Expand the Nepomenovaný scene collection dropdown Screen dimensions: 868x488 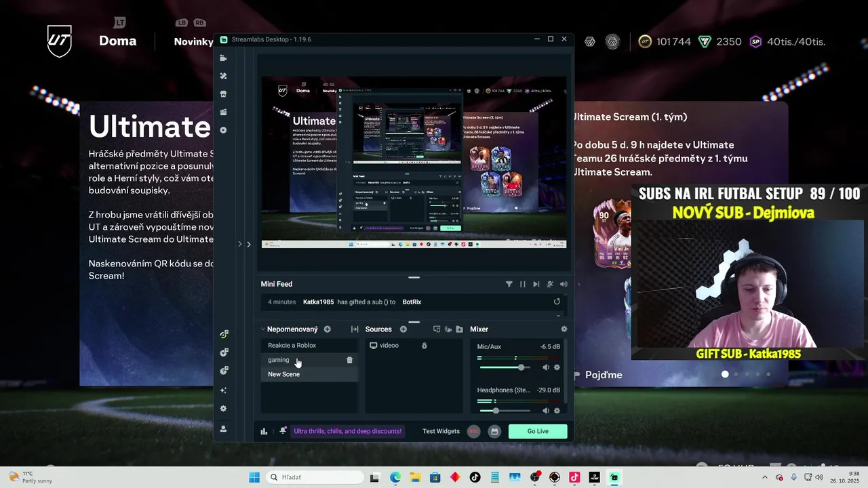[x=263, y=329]
